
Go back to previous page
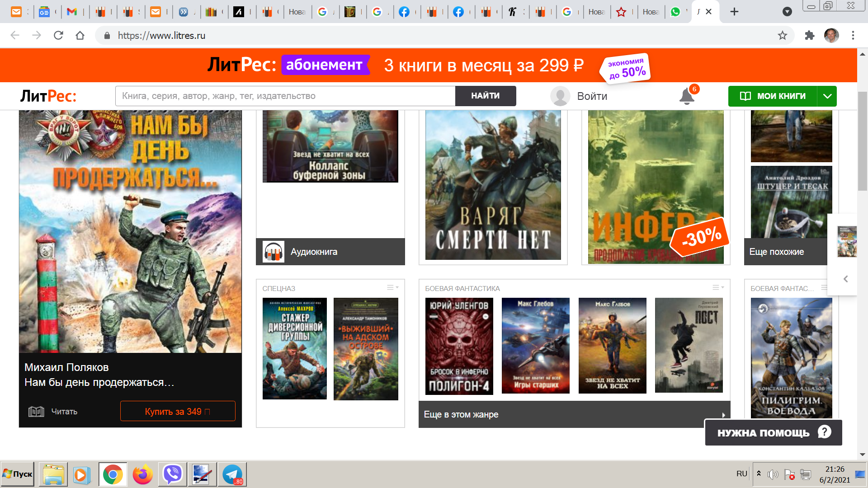(15, 35)
